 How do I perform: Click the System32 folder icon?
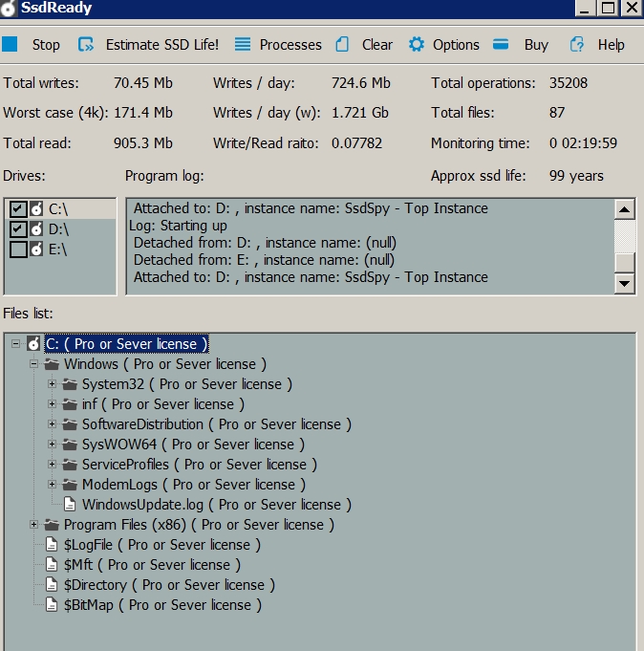coord(70,384)
